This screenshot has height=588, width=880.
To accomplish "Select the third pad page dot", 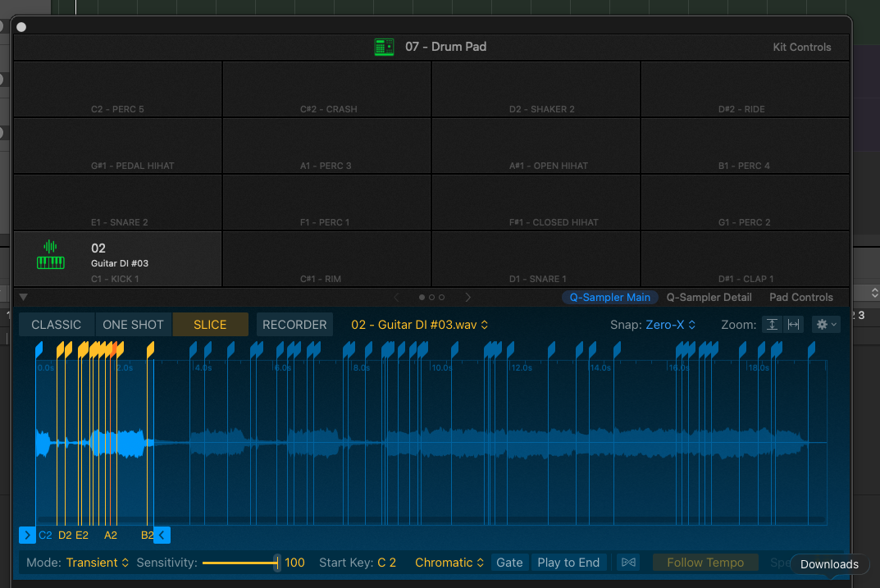I will coord(442,298).
